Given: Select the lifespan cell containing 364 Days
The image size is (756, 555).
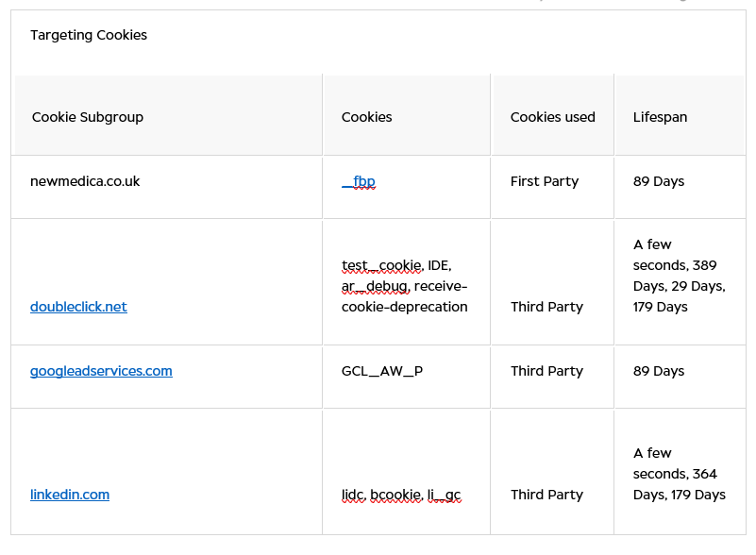Looking at the screenshot, I should [x=679, y=474].
